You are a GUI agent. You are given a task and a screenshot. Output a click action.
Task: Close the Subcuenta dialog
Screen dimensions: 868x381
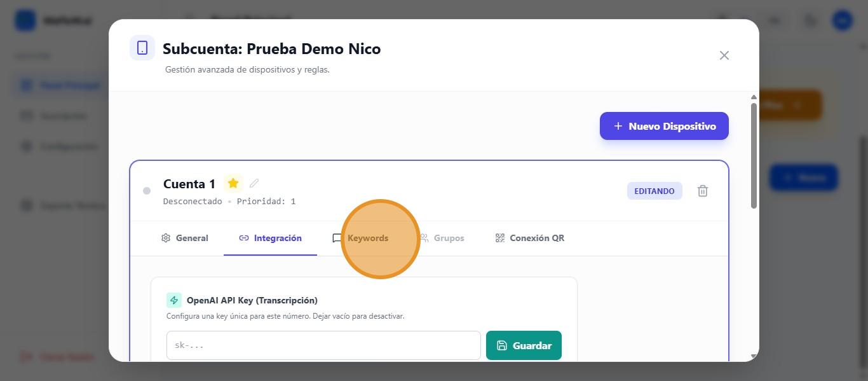coord(724,55)
